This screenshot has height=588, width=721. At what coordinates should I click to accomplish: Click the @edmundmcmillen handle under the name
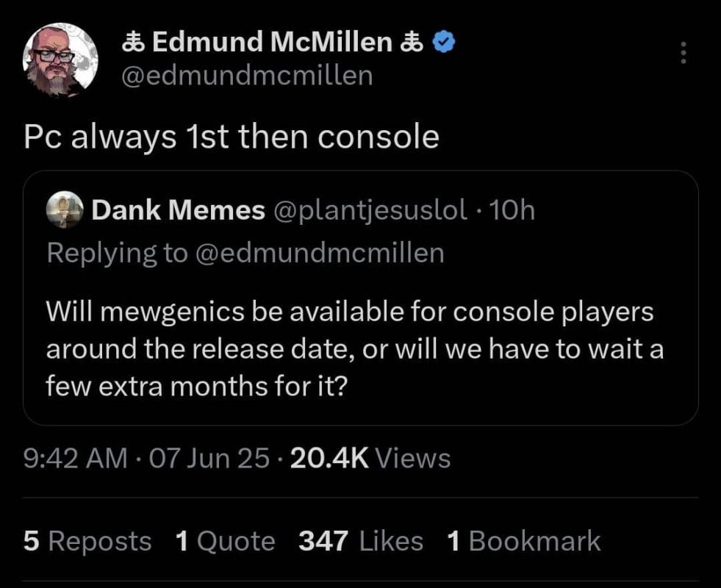coord(246,76)
